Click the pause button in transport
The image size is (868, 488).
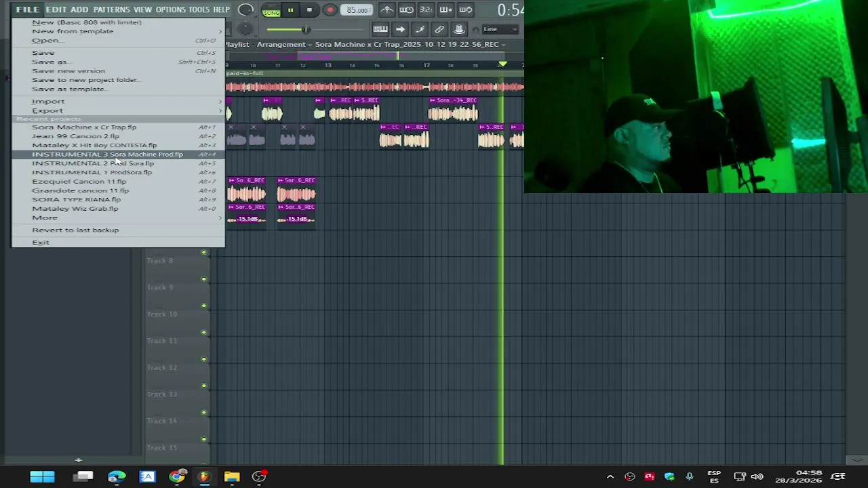click(x=290, y=10)
